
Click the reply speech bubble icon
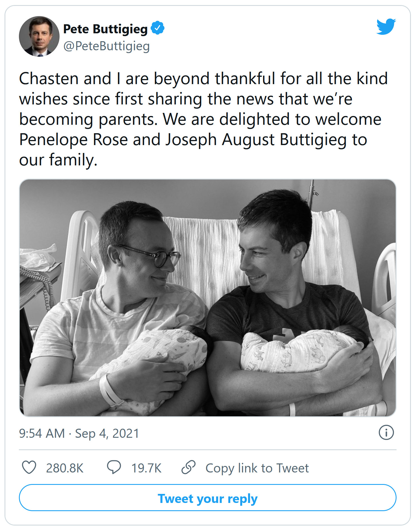pos(114,467)
